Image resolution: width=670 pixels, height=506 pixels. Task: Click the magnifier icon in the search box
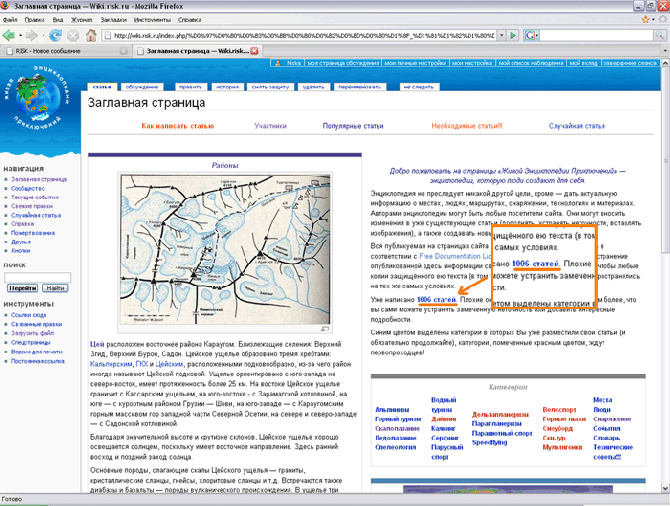[660, 35]
